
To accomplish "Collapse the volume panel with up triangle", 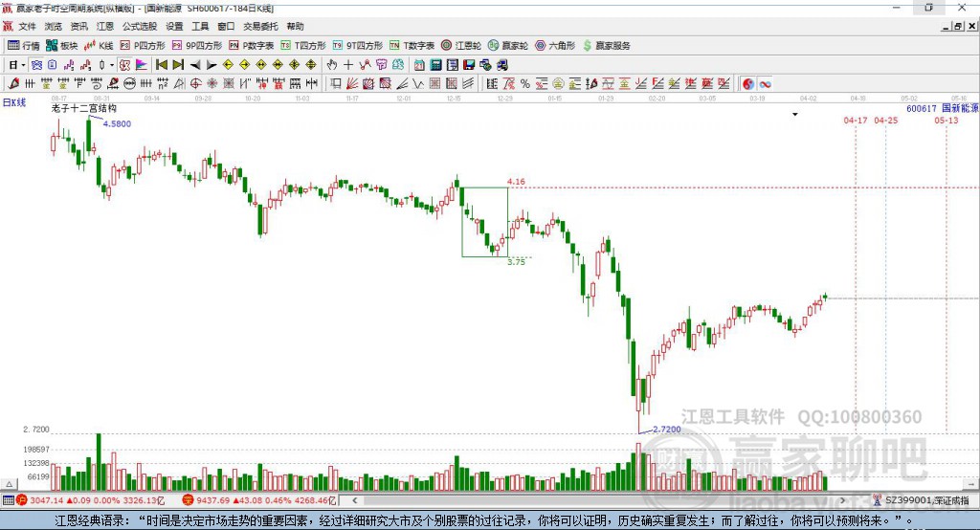I will pos(9,484).
